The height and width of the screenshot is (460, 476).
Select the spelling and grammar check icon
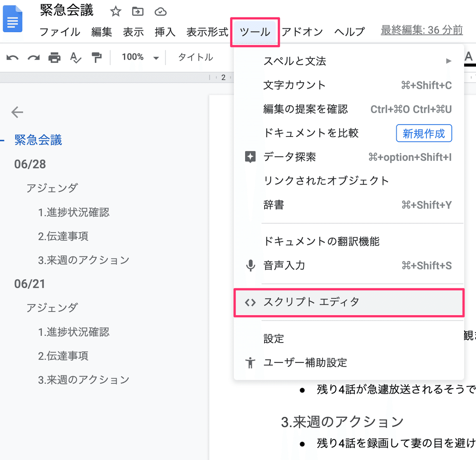click(75, 58)
